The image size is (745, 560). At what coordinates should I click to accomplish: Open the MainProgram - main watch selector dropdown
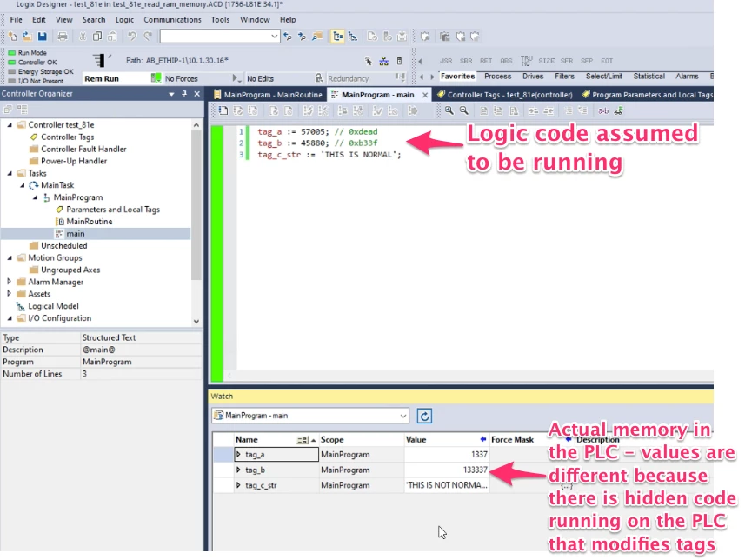pos(404,416)
